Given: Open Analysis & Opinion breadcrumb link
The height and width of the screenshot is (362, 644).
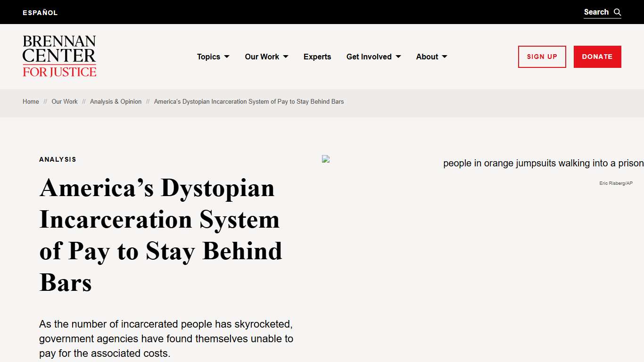Looking at the screenshot, I should pos(116,101).
